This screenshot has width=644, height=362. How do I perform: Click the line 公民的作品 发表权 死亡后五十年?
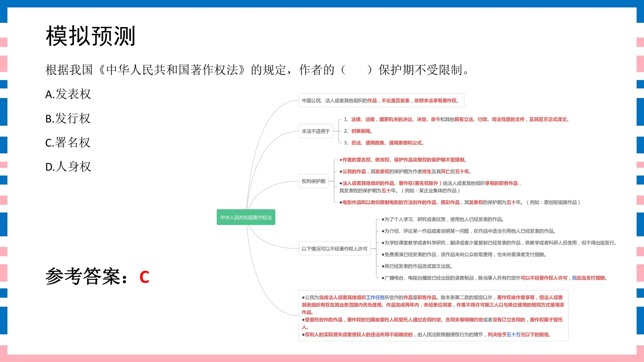pos(405,172)
